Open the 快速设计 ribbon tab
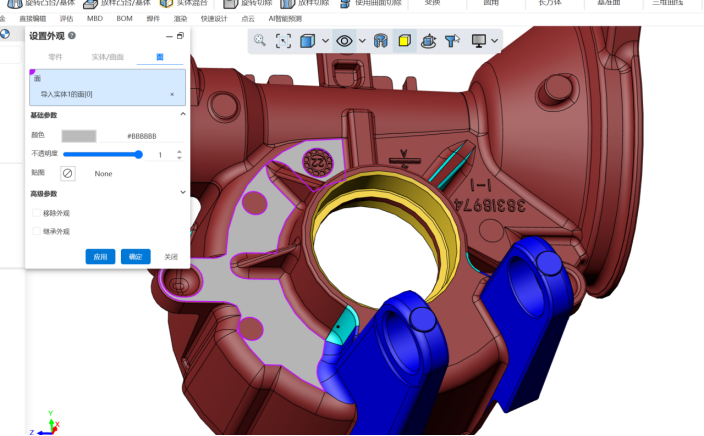Image resolution: width=704 pixels, height=436 pixels. click(214, 18)
